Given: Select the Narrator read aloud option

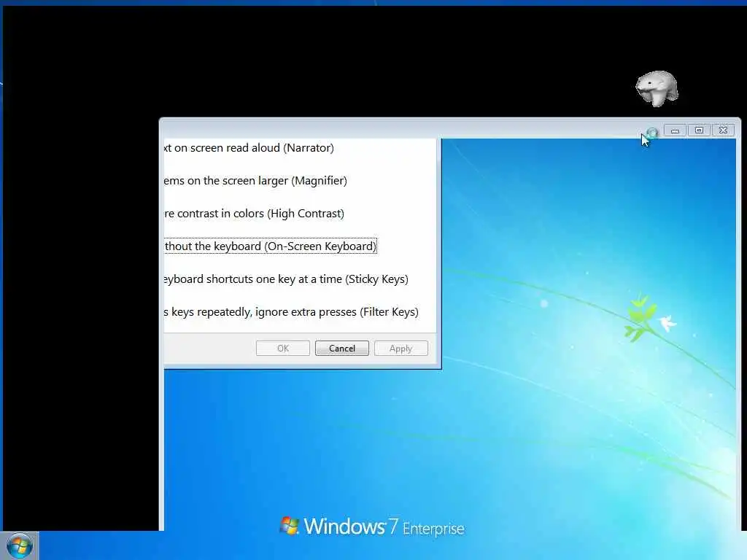Looking at the screenshot, I should point(249,147).
